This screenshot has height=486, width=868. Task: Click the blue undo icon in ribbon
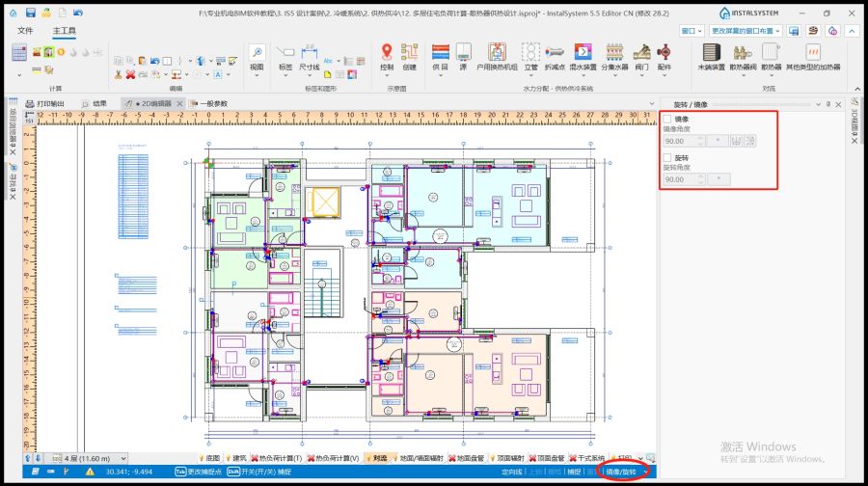click(154, 61)
